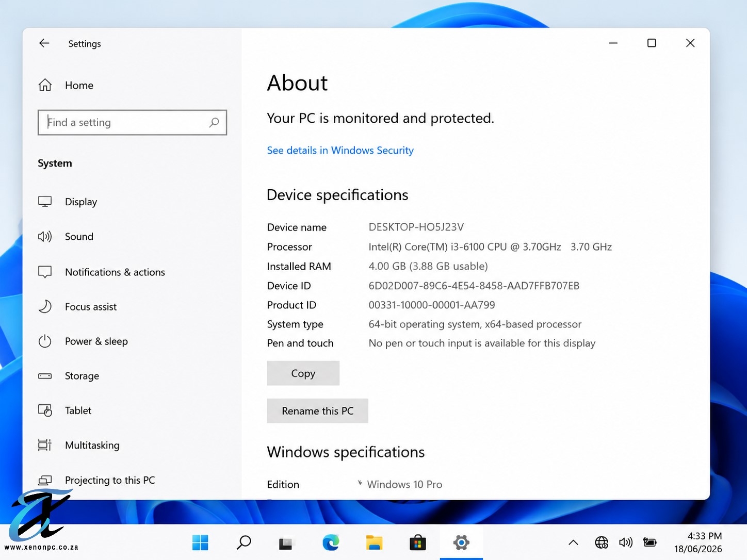
Task: Click inside the Find a setting field
Action: click(132, 122)
